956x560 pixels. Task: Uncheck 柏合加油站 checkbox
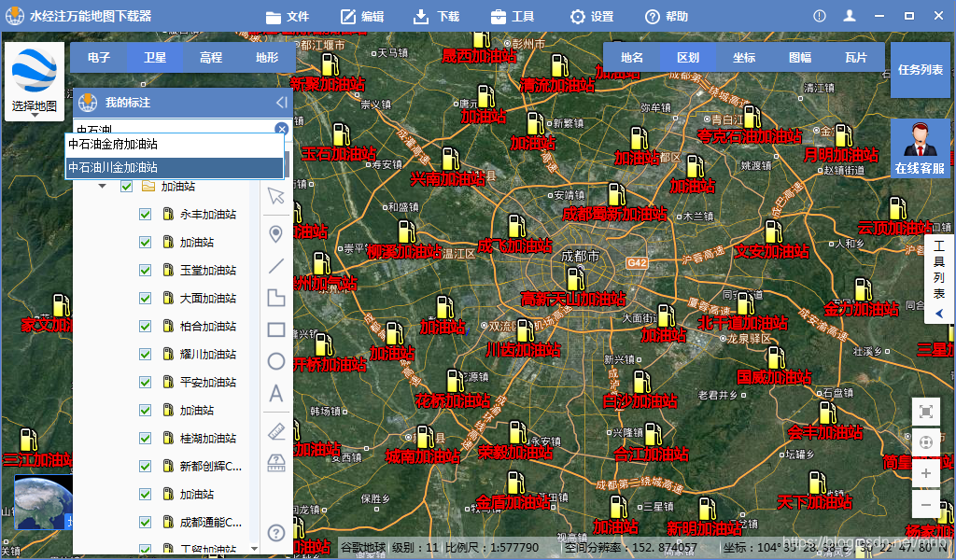pyautogui.click(x=145, y=327)
